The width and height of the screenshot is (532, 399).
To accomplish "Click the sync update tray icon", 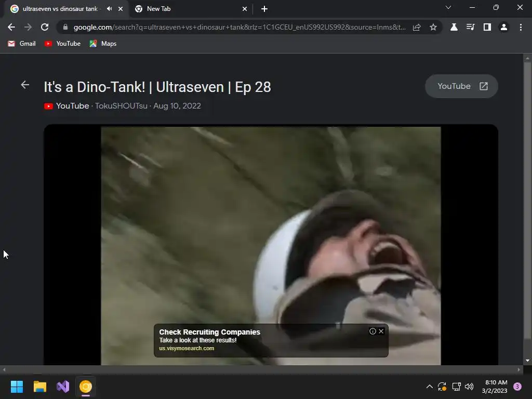I will [442, 387].
